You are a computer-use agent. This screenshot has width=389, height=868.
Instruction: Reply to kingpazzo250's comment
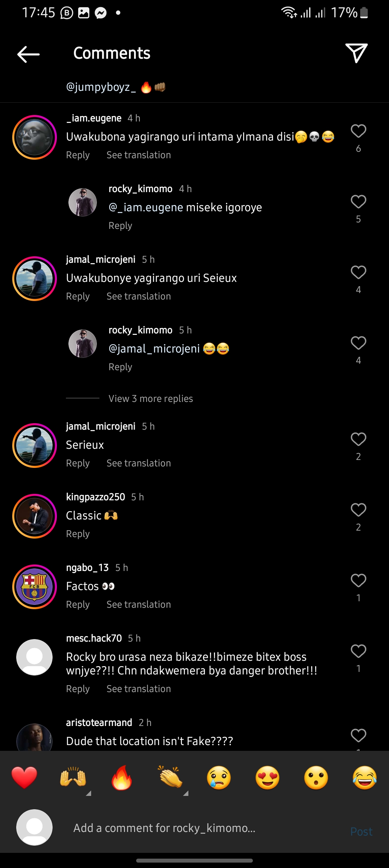pos(78,534)
